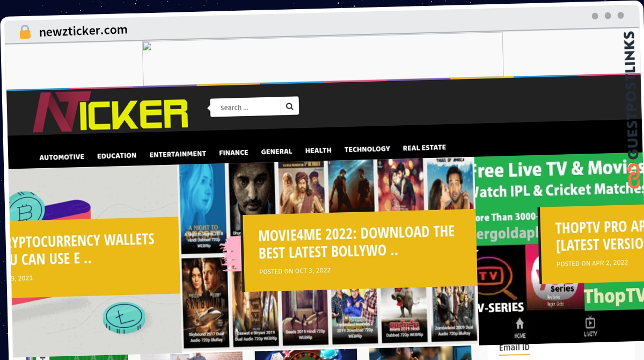Open the Skybound 2017 movie poster
The width and height of the screenshot is (644, 360).
[x=205, y=303]
